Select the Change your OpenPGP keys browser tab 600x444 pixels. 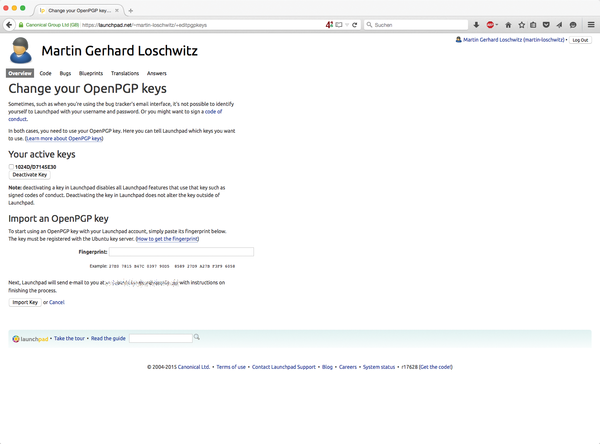(78, 11)
